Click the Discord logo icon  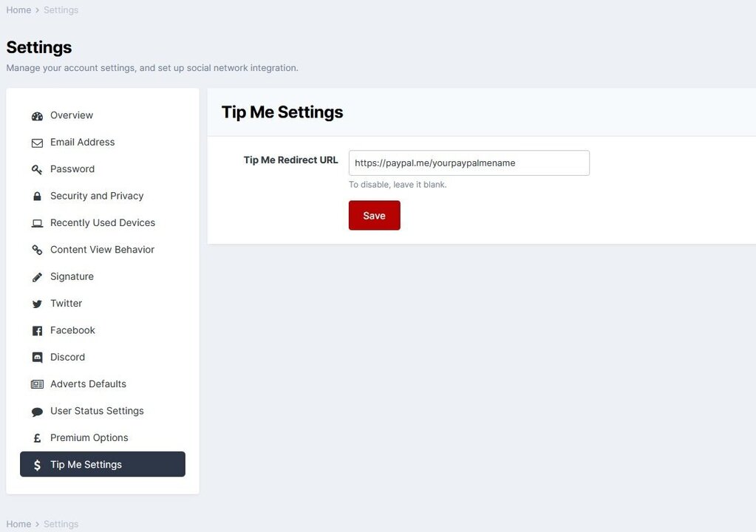pyautogui.click(x=37, y=358)
